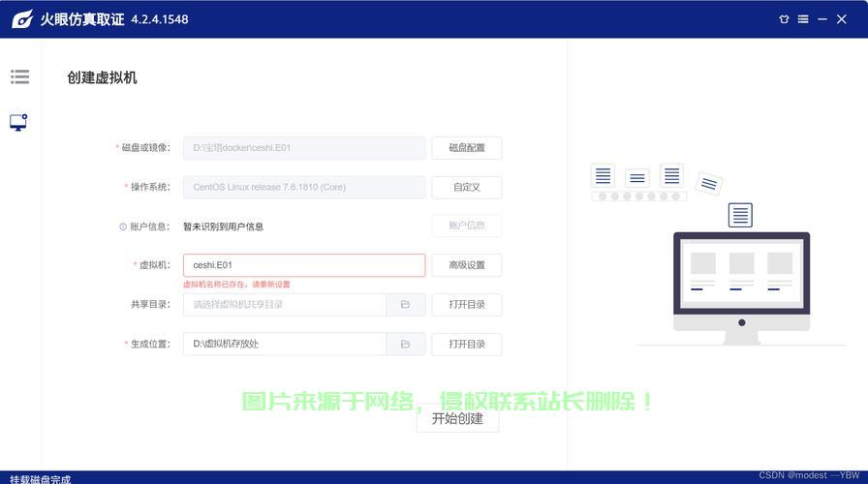
Task: Click 打开目录 next to shared directory
Action: 467,305
